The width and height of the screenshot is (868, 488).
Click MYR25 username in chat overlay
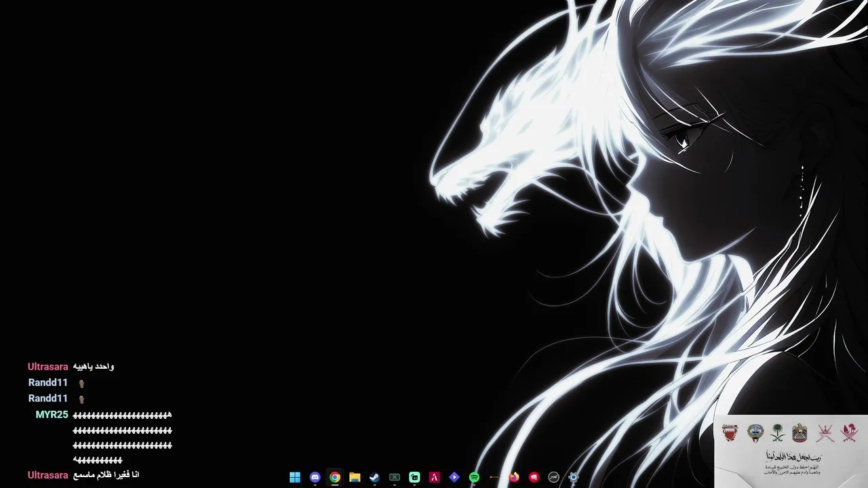click(52, 415)
